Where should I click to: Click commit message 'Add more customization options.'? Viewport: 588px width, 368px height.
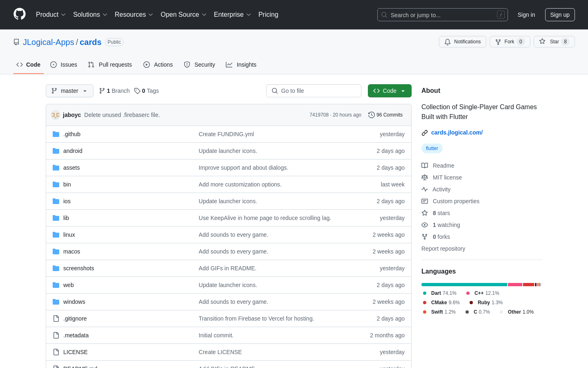(x=240, y=184)
